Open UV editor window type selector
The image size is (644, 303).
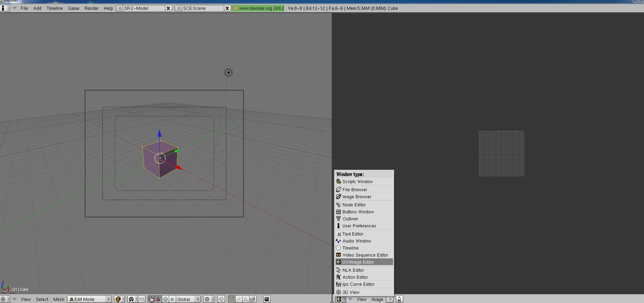click(x=340, y=299)
